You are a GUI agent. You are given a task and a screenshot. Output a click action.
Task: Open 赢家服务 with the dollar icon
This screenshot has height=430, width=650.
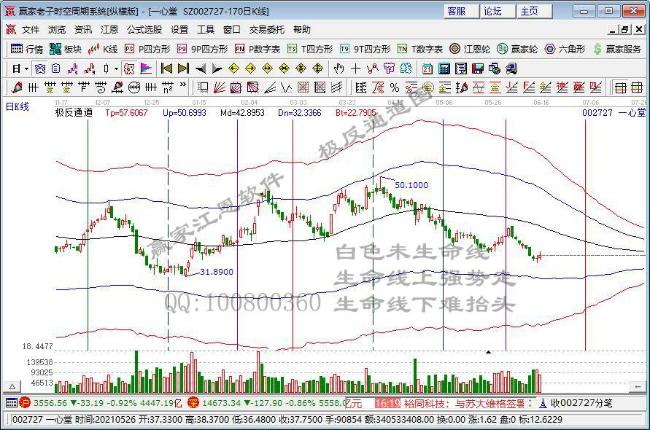(617, 49)
